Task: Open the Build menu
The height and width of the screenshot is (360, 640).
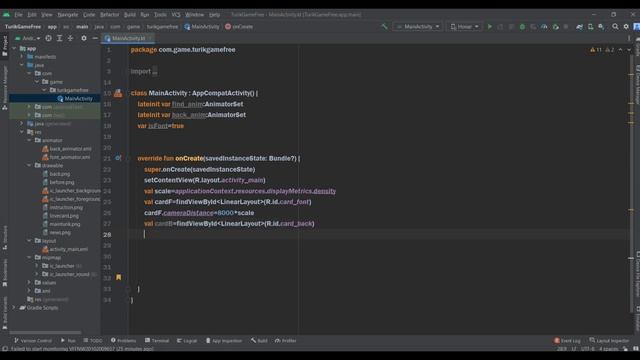Action: pos(129,15)
